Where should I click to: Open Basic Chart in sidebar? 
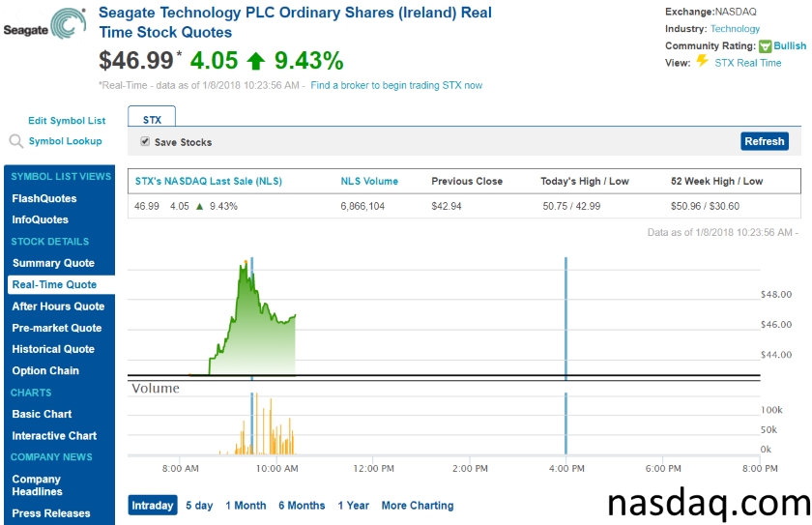pos(42,414)
